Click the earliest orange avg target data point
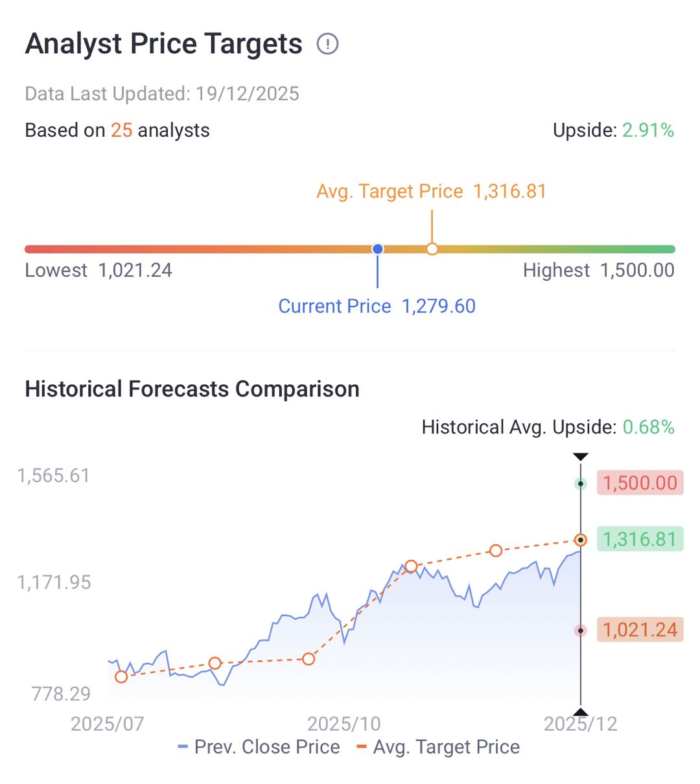700x784 pixels. [x=121, y=677]
